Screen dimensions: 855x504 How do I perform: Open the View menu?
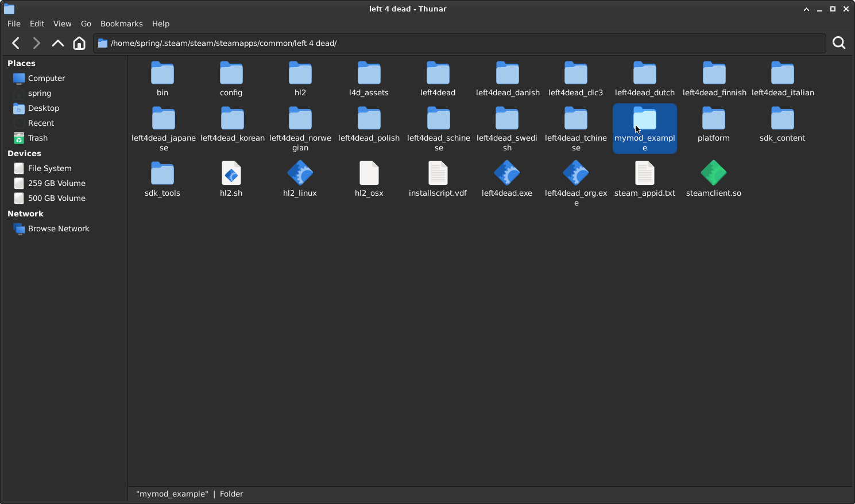tap(62, 24)
